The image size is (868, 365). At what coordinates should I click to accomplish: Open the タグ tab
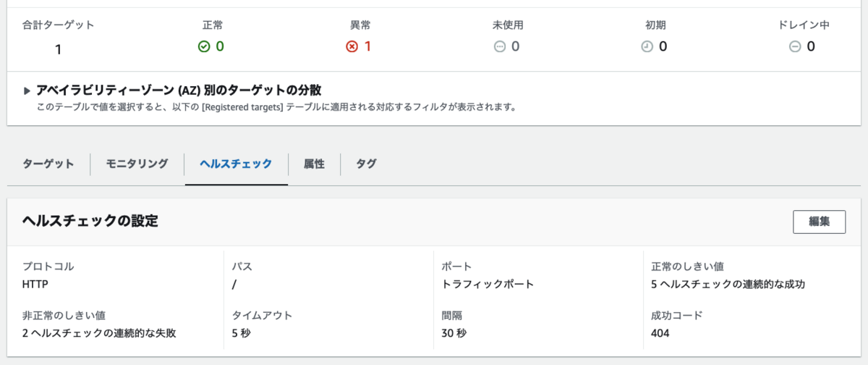(366, 164)
